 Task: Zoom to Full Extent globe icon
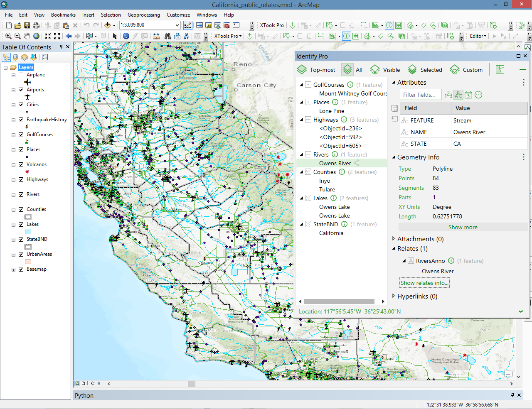coord(37,36)
